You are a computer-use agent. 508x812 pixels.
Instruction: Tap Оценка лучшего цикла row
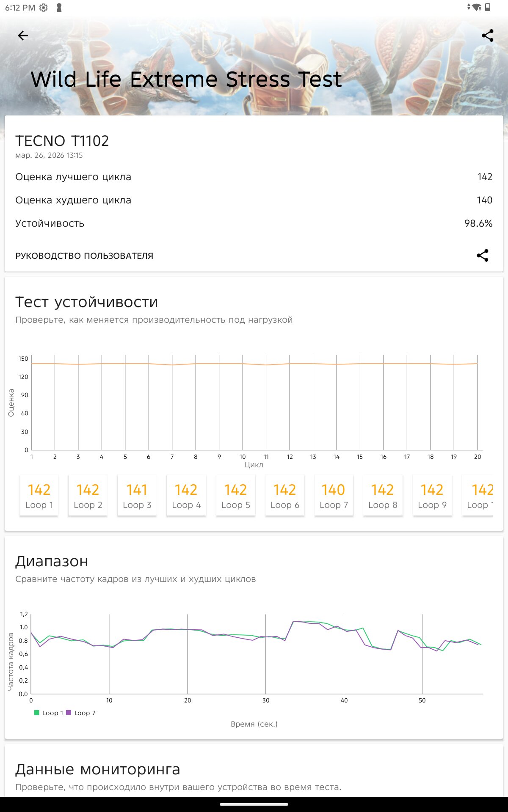tap(254, 177)
